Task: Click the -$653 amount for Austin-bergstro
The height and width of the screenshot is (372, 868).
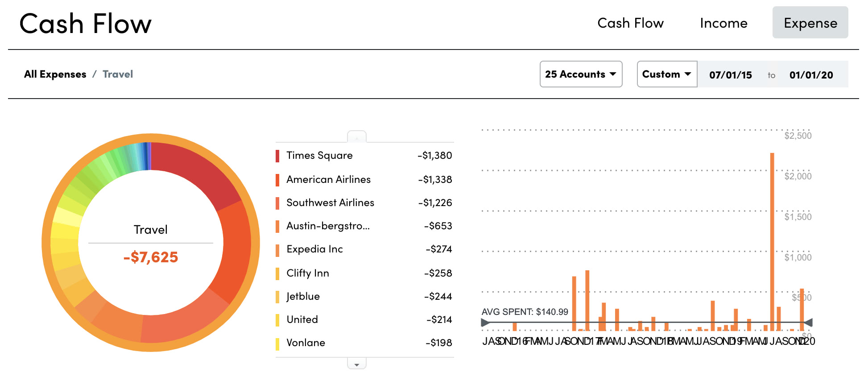Action: pos(438,226)
